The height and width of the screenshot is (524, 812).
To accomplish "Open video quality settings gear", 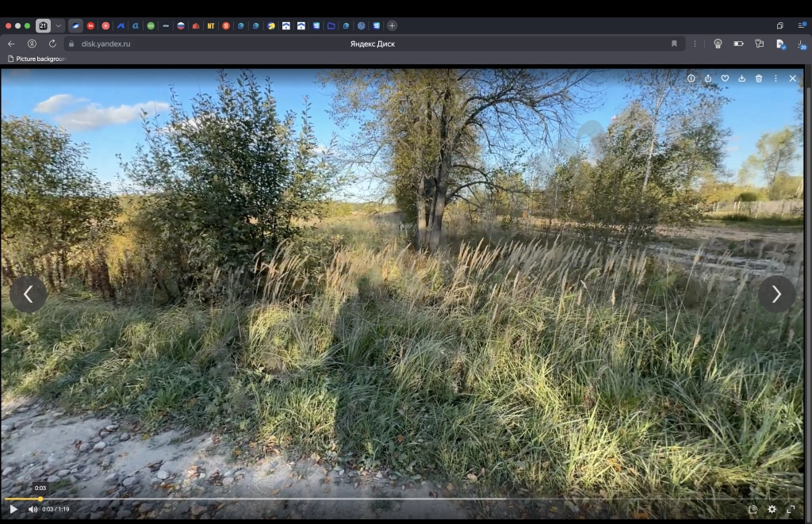I will [x=772, y=509].
